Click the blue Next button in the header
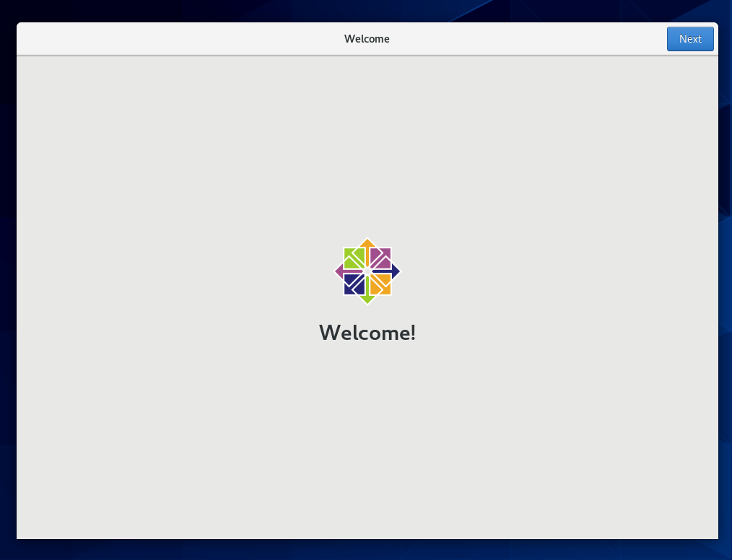732x560 pixels. point(689,39)
